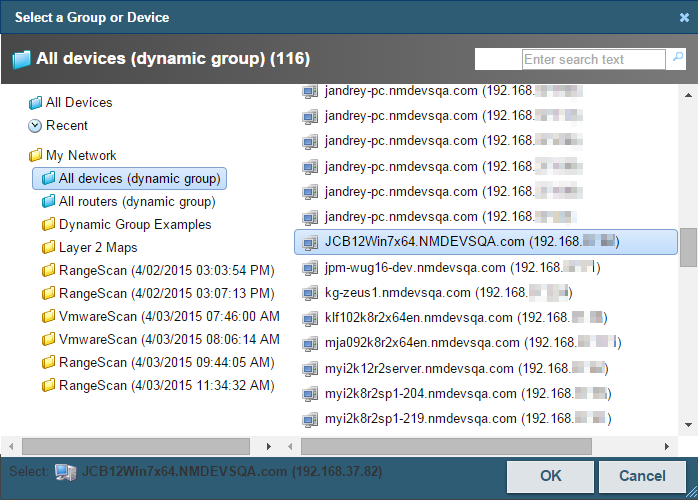Click the device icon for myi2k8r2sp1-204.nmdevsqa.com
The width and height of the screenshot is (698, 500).
(310, 394)
